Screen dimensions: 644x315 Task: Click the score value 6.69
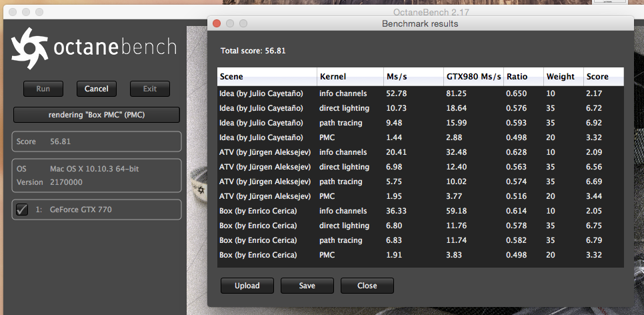(x=594, y=182)
